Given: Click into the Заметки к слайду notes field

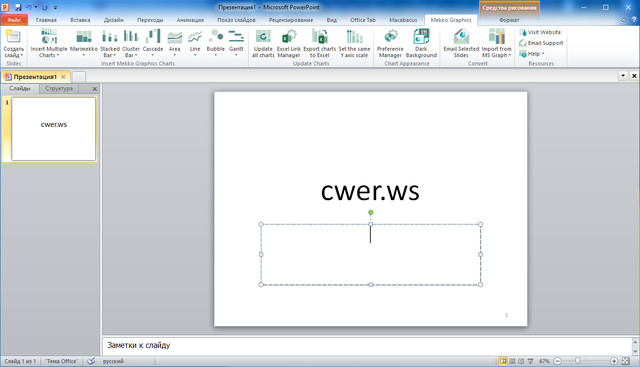Looking at the screenshot, I should 367,345.
